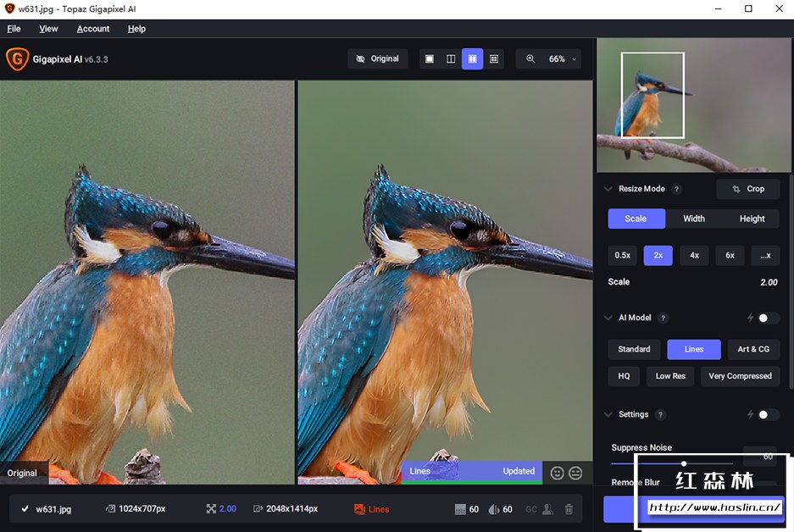Collapse the Resize Mode section

point(608,189)
